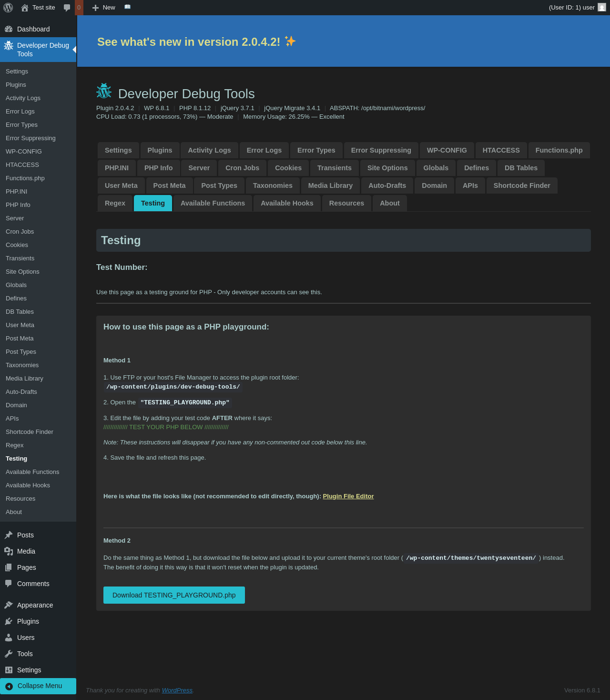Click the user avatar in top right
The image size is (610, 700).
[602, 8]
